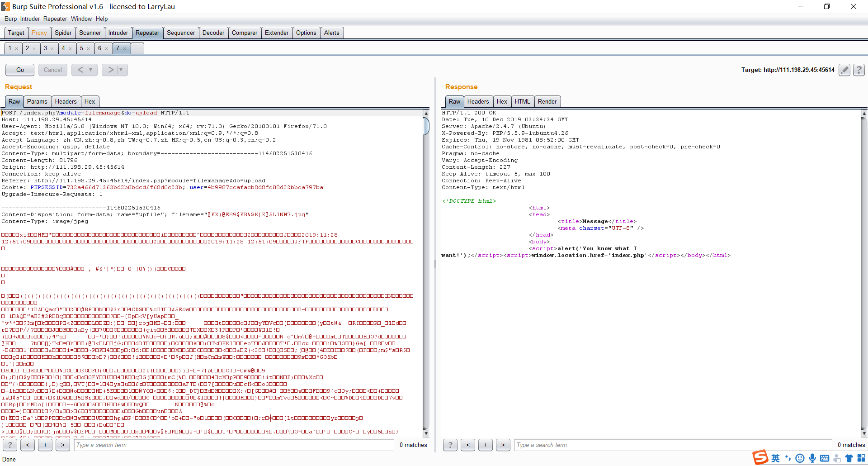Open the history back dropdown arrow
The width and height of the screenshot is (868, 466).
coord(91,70)
